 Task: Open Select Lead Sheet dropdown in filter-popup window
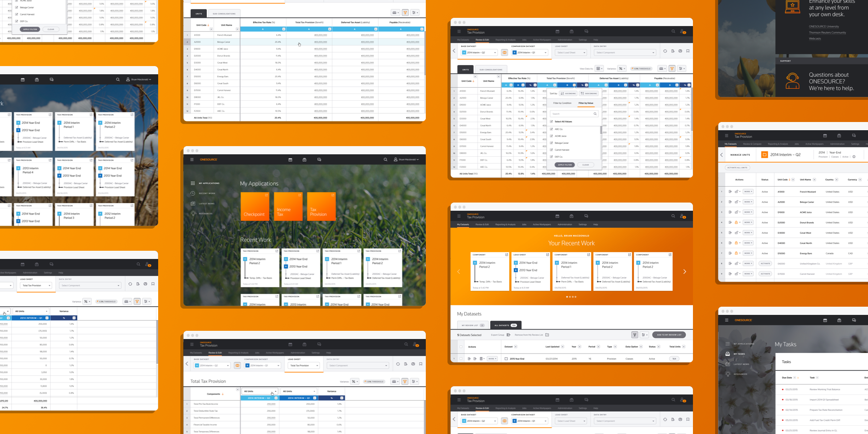(571, 53)
